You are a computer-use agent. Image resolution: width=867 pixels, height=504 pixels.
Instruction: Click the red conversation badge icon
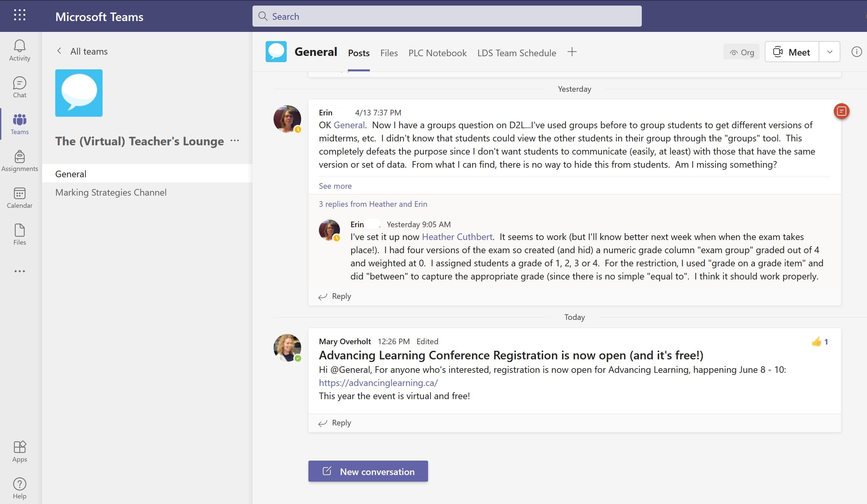(x=841, y=111)
